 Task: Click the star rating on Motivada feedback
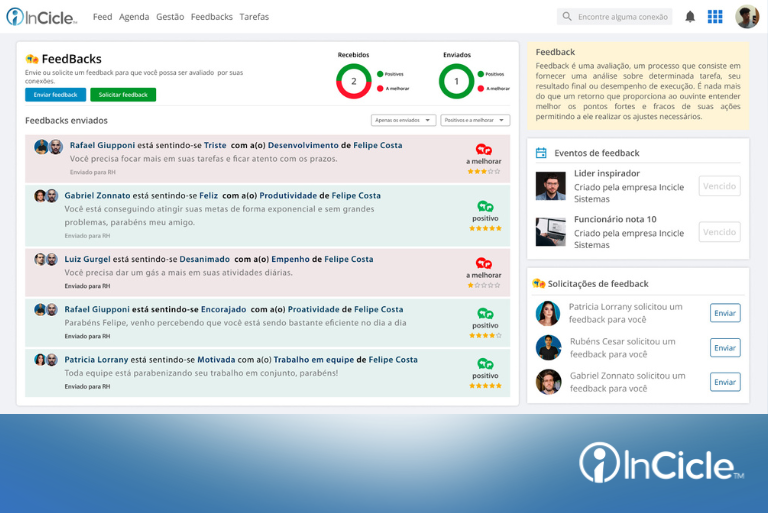[x=485, y=386]
